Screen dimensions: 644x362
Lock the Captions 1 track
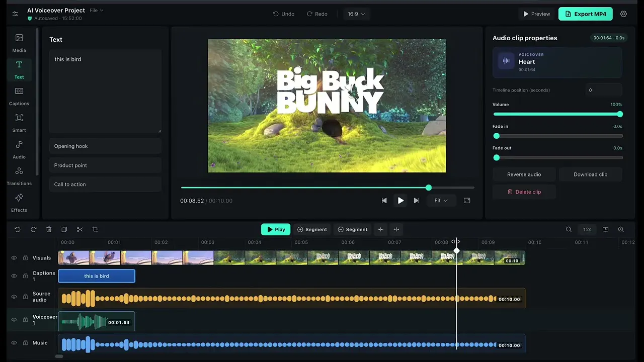pos(25,276)
